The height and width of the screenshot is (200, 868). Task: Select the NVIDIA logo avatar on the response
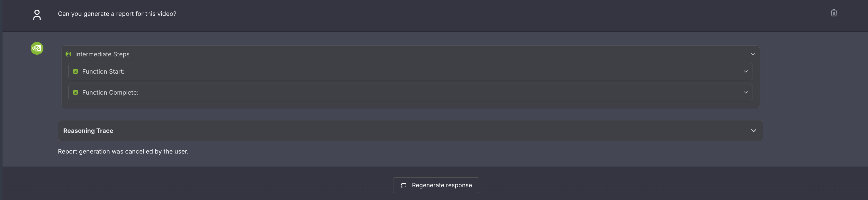(x=37, y=48)
